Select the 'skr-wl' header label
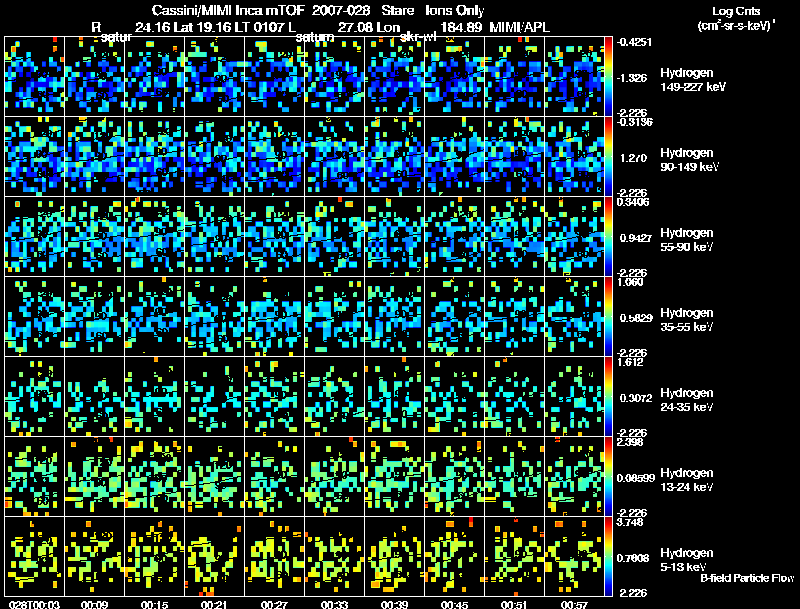This screenshot has width=800, height=609. (x=417, y=37)
